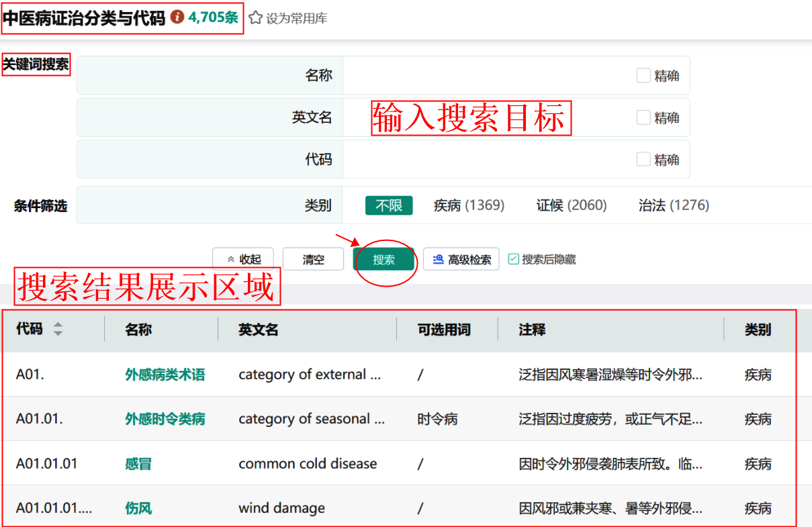Viewport: 812px width, 527px height.
Task: Open the 伤风 entry link
Action: click(138, 508)
